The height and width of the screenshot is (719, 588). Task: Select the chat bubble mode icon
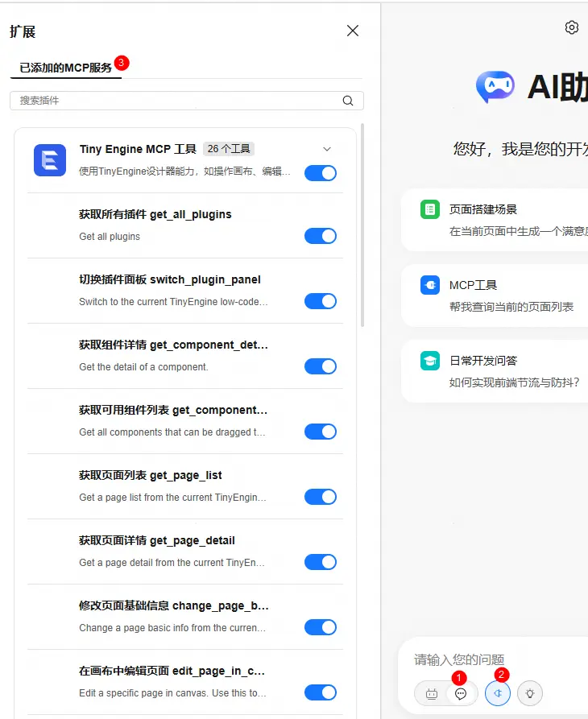click(x=461, y=694)
